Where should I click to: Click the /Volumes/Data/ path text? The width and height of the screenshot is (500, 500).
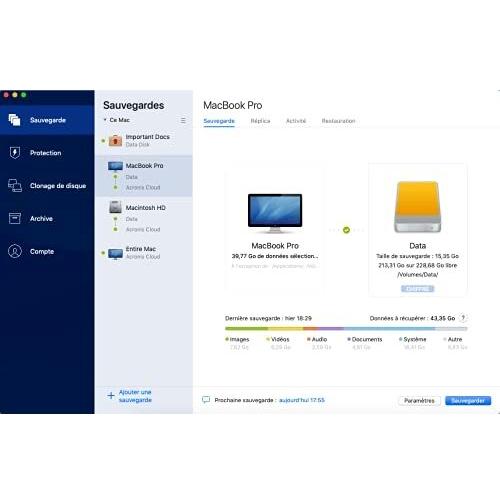pos(417,275)
